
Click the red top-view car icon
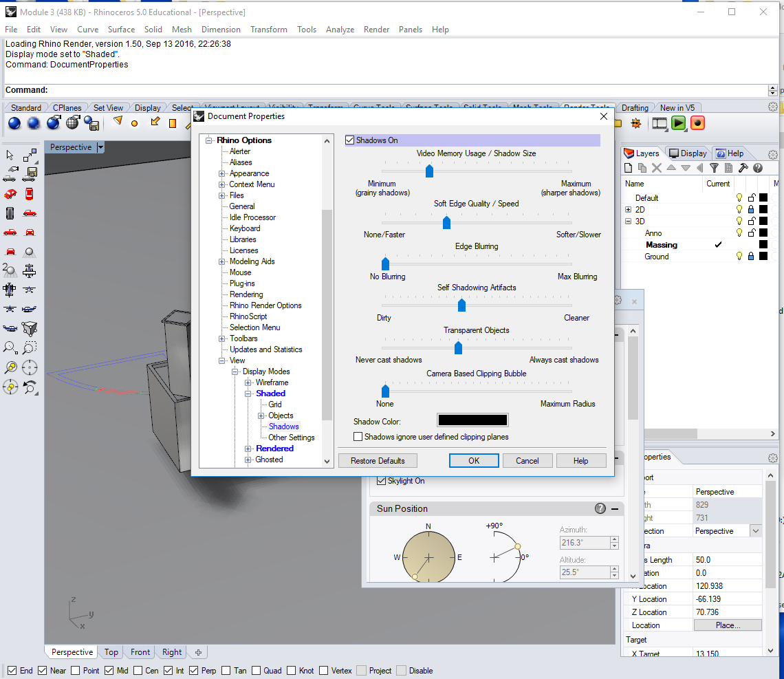tap(30, 194)
